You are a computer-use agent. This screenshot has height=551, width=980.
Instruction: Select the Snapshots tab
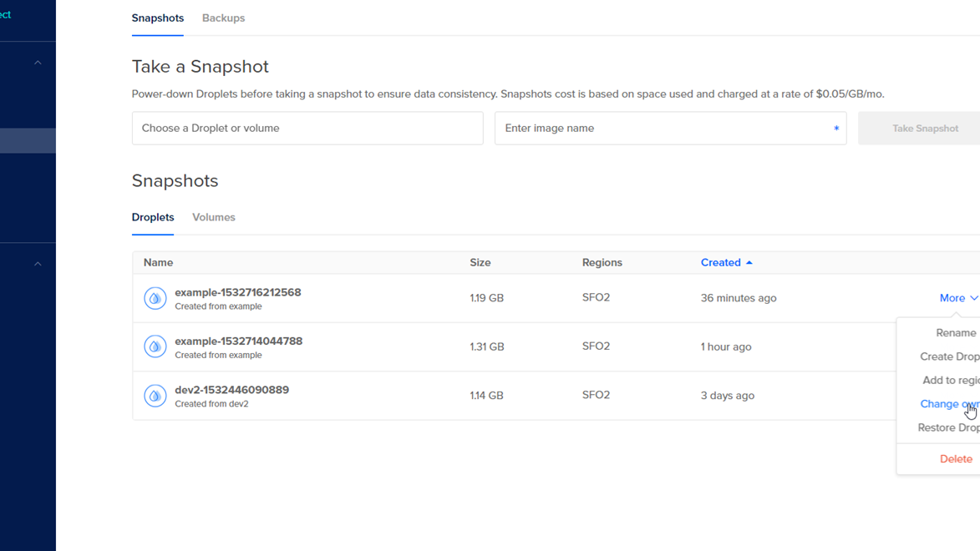pos(158,18)
